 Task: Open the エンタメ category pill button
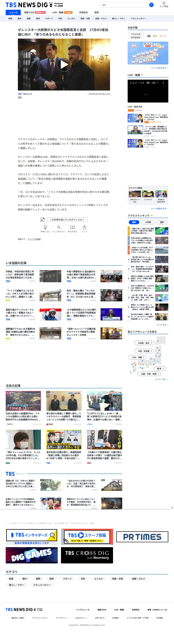click(99, 579)
